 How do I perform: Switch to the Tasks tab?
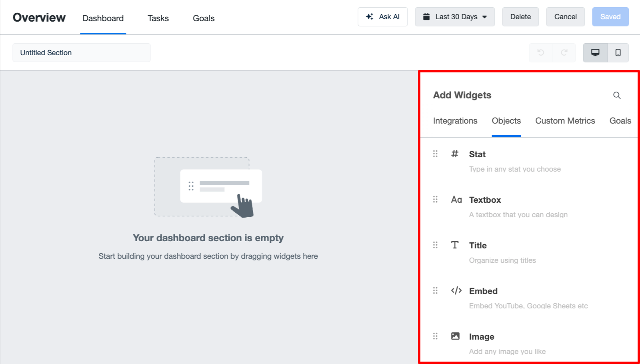click(158, 18)
